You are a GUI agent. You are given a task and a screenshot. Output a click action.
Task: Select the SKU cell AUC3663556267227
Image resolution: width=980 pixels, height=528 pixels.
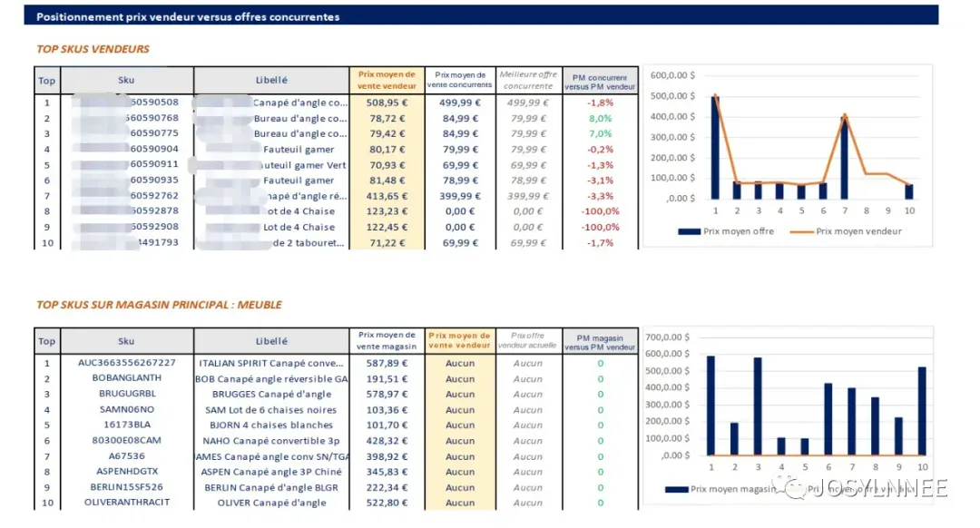[127, 362]
